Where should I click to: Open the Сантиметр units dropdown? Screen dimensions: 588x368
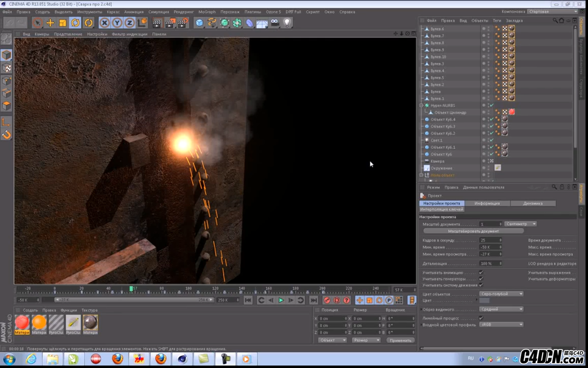[521, 224]
